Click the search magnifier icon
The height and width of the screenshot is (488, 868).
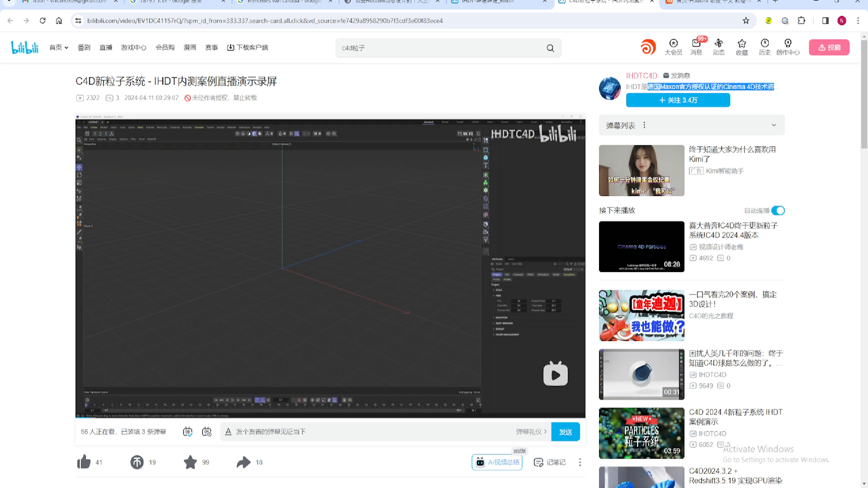[550, 48]
